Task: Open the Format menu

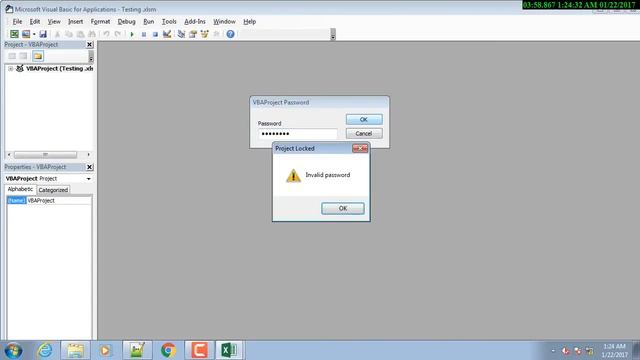Action: [x=100, y=22]
